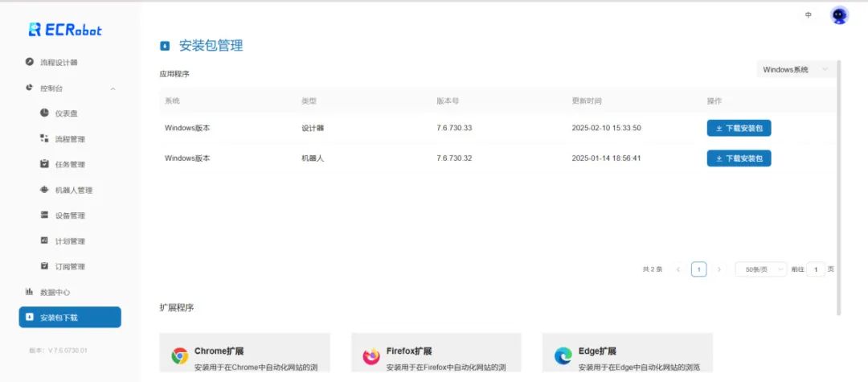868x382 pixels.
Task: Open the 50条/页 page size dropdown
Action: (x=760, y=269)
